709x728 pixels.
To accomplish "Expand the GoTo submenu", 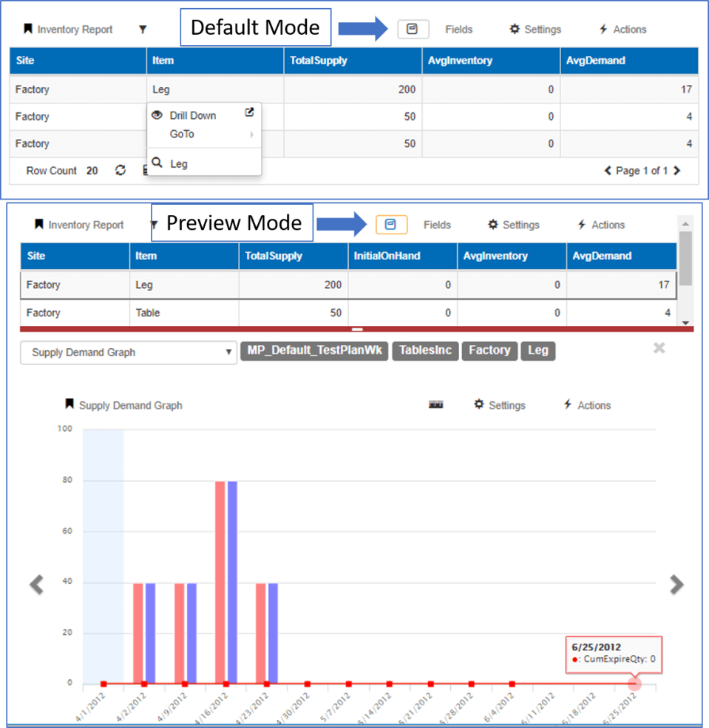I will click(x=184, y=135).
